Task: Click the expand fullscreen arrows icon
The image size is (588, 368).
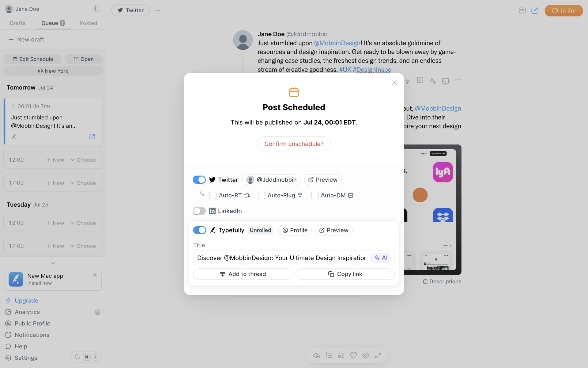Action: pos(378,355)
